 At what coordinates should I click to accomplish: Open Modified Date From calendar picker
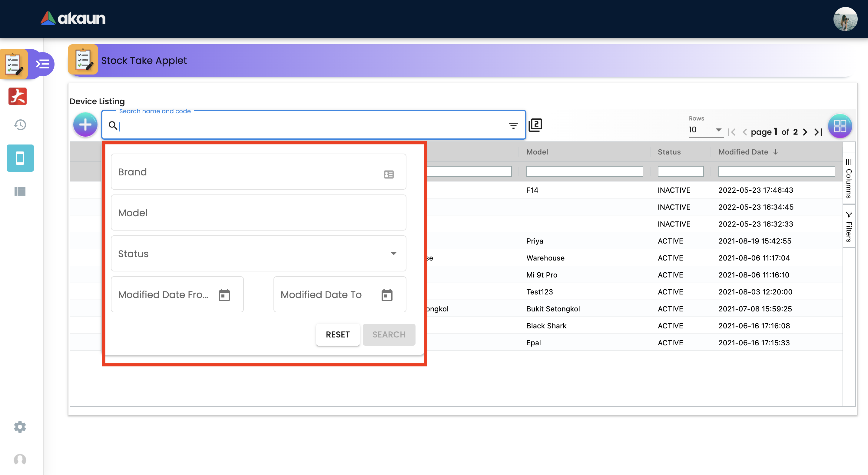coord(224,295)
